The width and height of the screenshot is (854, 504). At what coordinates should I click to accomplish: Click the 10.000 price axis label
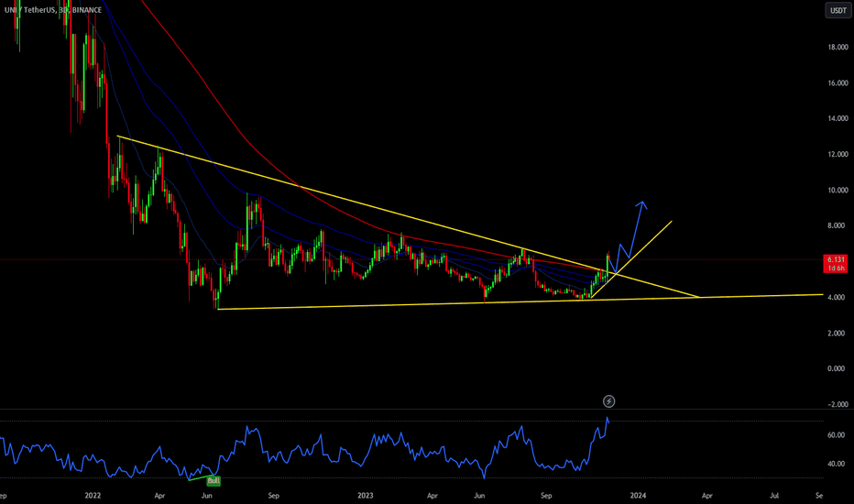pos(838,191)
